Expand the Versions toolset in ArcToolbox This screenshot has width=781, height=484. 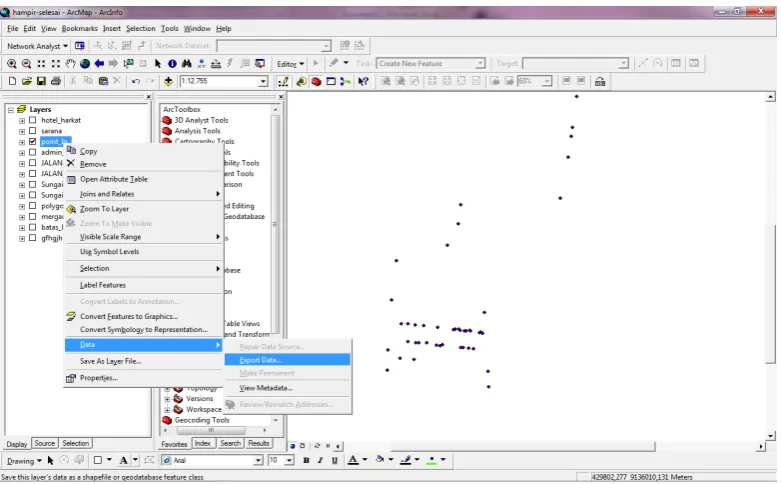point(167,399)
